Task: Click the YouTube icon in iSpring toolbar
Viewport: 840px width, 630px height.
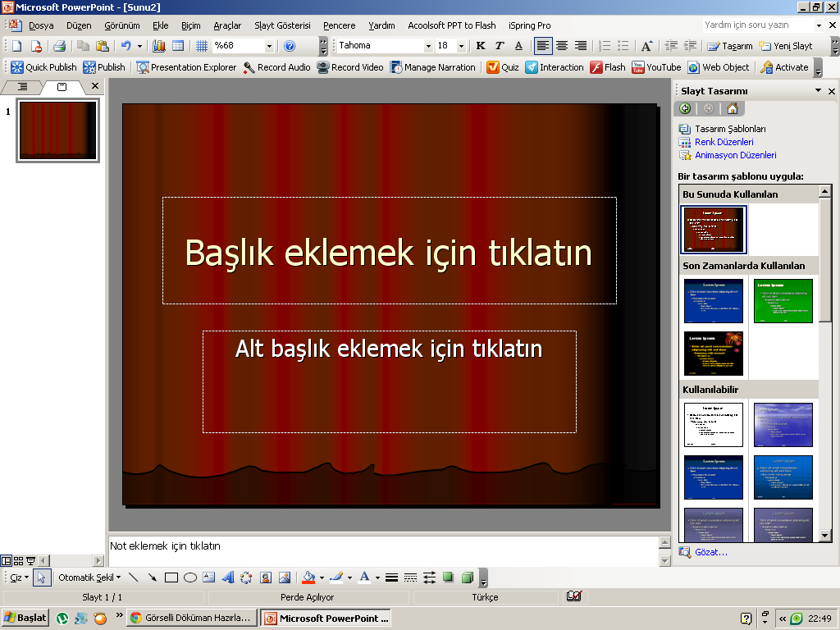Action: tap(637, 67)
